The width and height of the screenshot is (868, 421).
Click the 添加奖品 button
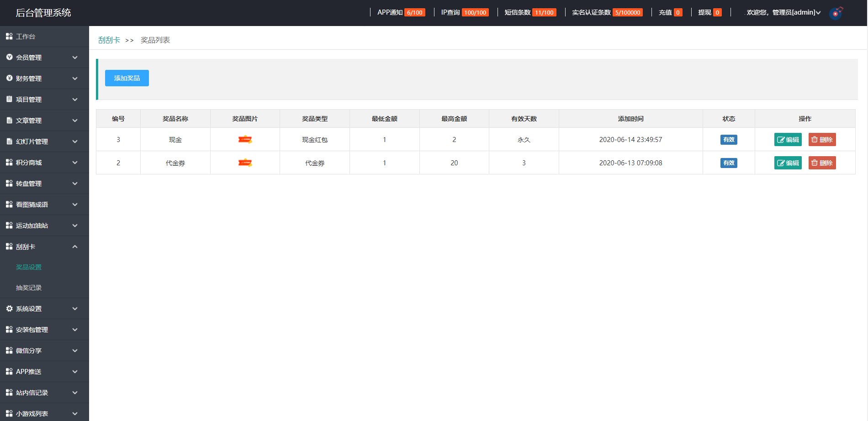point(127,78)
